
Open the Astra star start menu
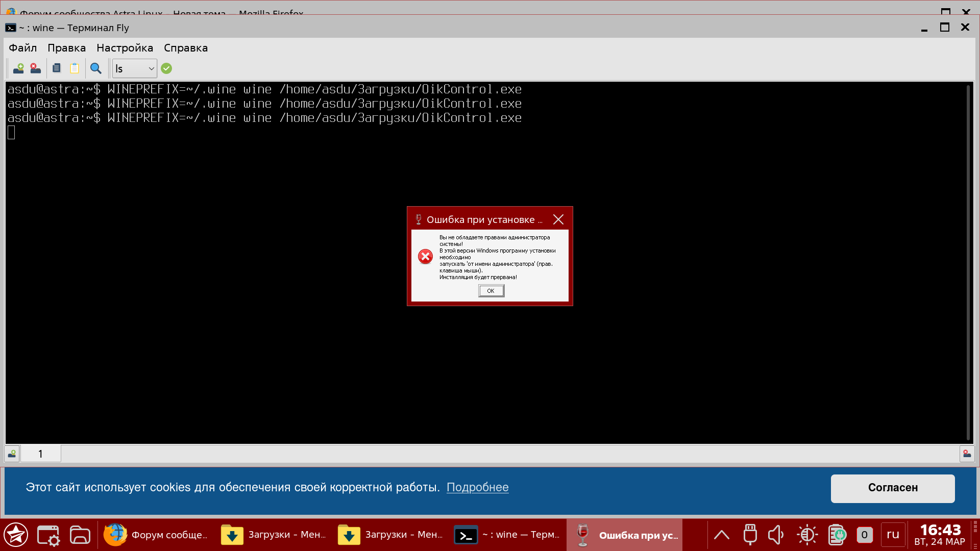16,535
